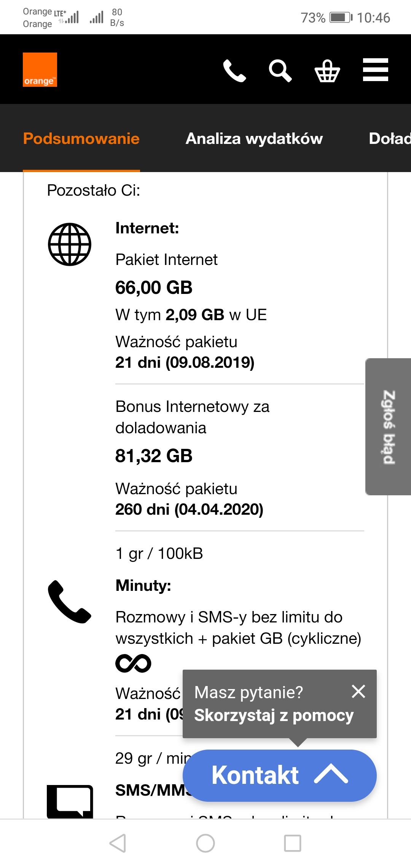The image size is (411, 868).
Task: Tap the globe icon next to Internet
Action: 70,244
